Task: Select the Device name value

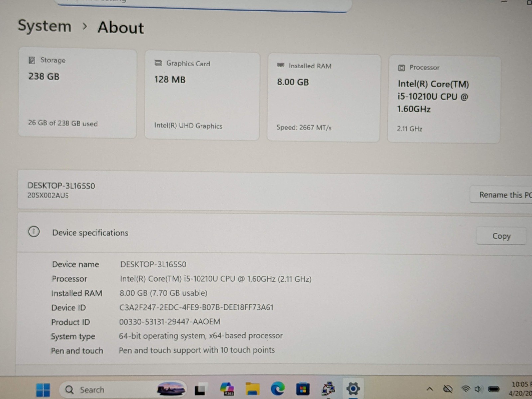Action: (x=153, y=264)
